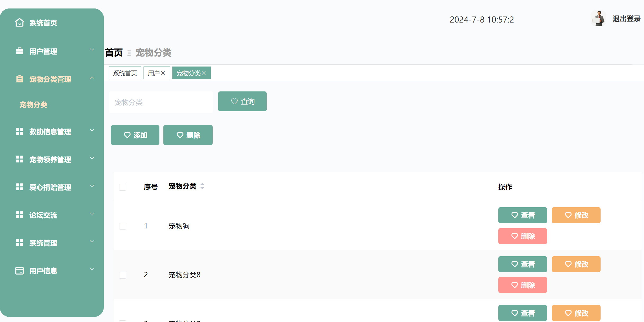
Task: Check the checkbox for row 宠物分类8
Action: 123,275
